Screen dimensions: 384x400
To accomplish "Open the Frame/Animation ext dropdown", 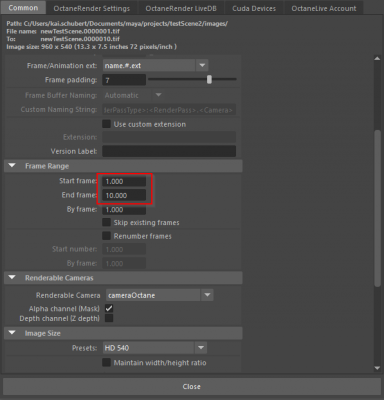I will [155, 66].
